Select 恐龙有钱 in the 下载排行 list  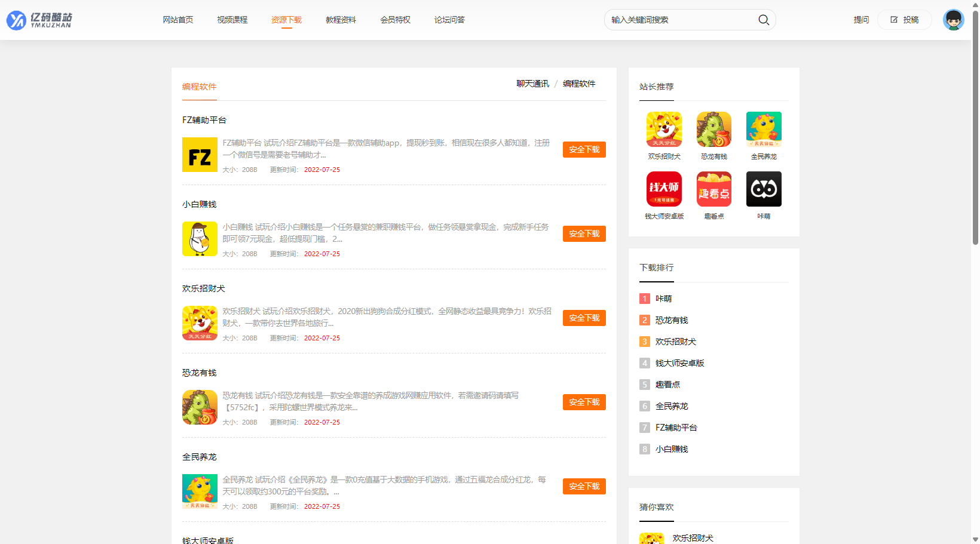pyautogui.click(x=671, y=320)
